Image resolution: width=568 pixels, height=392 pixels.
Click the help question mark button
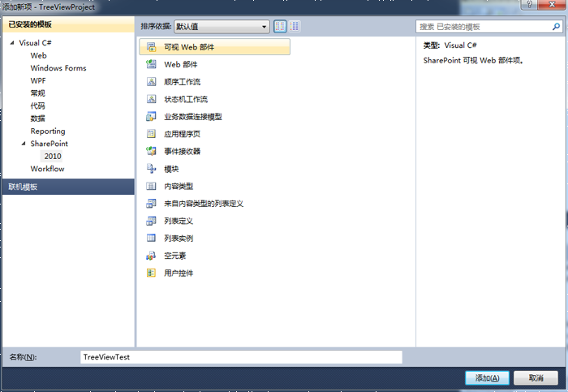[529, 4]
